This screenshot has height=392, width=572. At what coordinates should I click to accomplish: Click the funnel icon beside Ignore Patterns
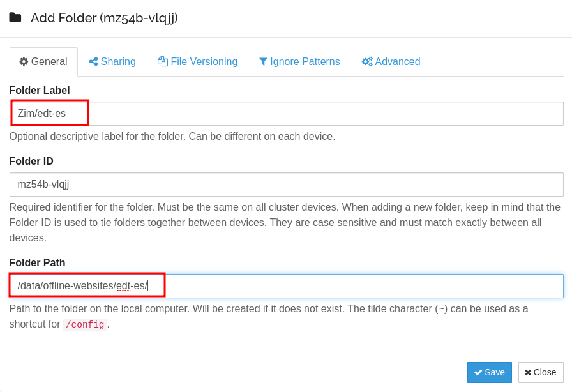point(263,62)
